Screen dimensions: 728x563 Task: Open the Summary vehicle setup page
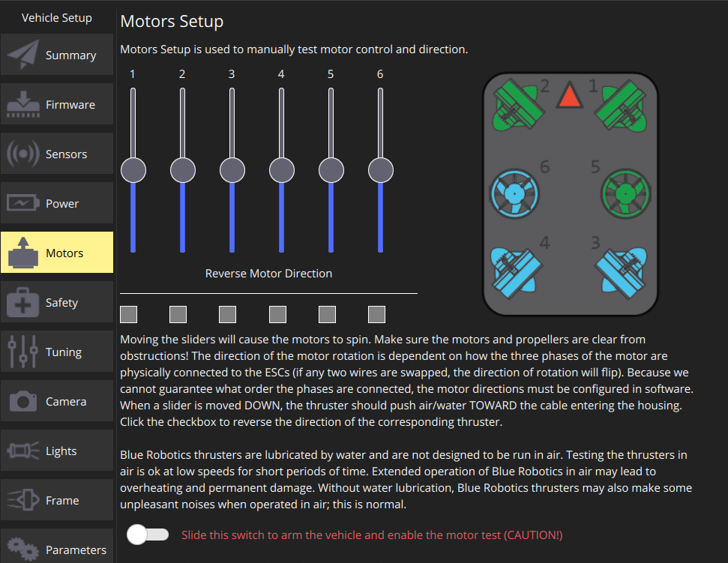(56, 55)
